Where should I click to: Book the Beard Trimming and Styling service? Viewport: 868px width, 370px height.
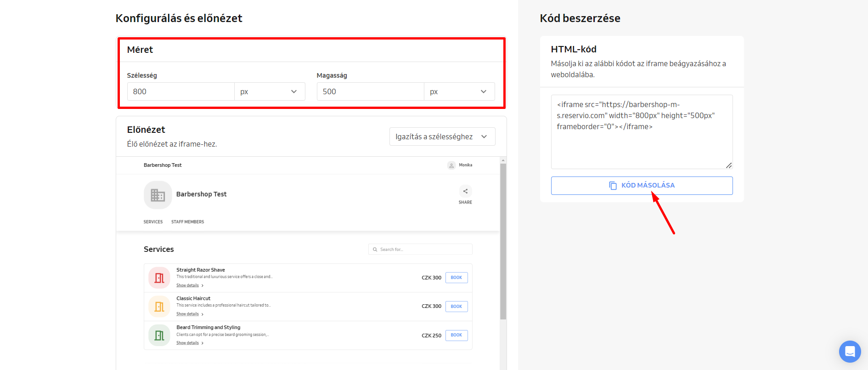[456, 335]
